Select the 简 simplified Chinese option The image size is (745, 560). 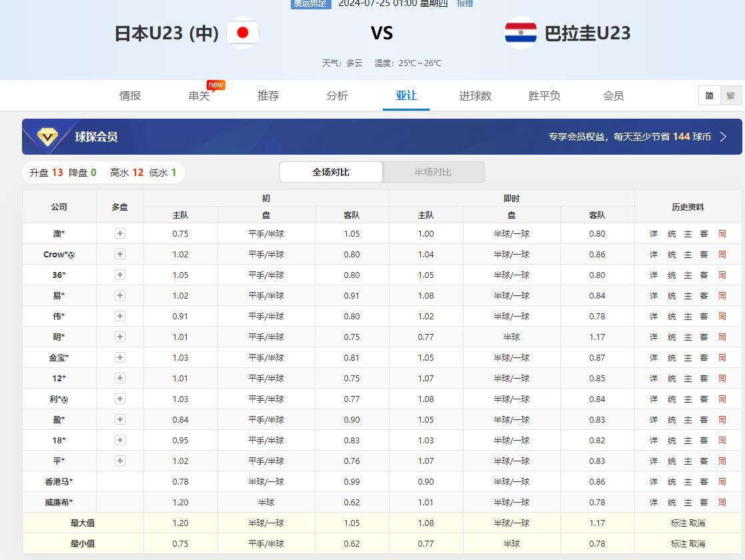click(709, 96)
